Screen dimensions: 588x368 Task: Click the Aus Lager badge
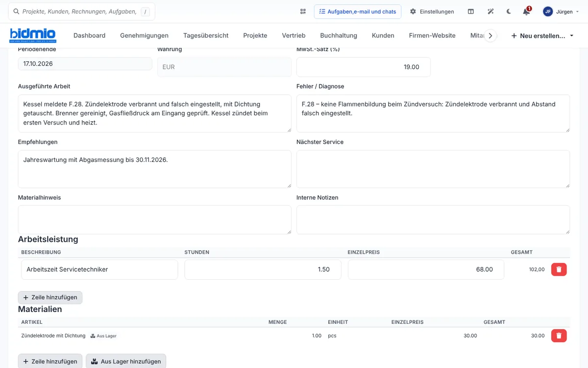(x=103, y=336)
